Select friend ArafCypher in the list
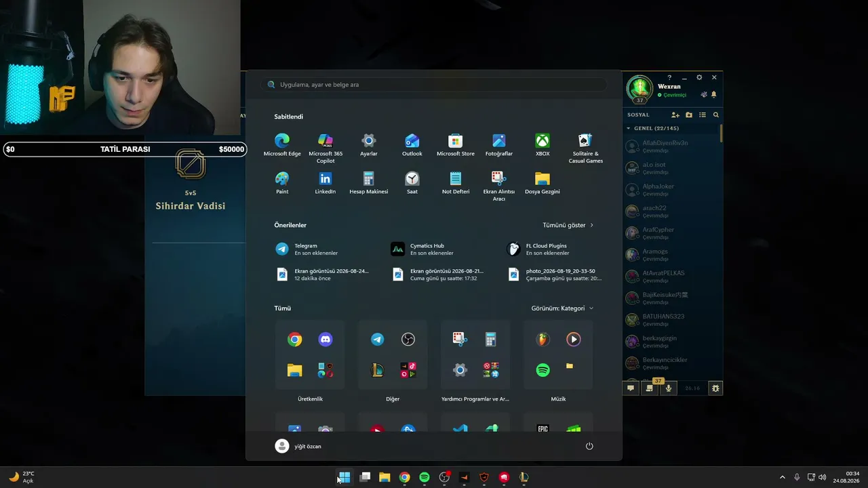Viewport: 868px width, 488px height. 671,232
